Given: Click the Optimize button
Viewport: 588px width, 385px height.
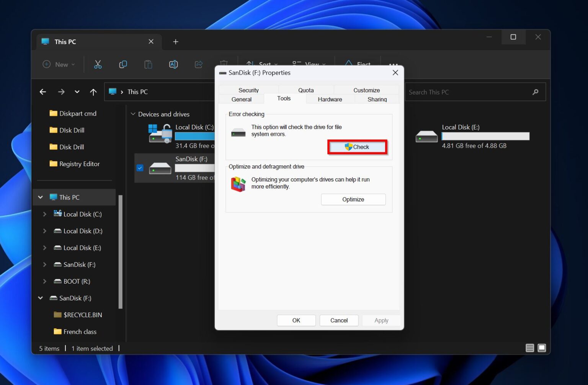Looking at the screenshot, I should 353,199.
